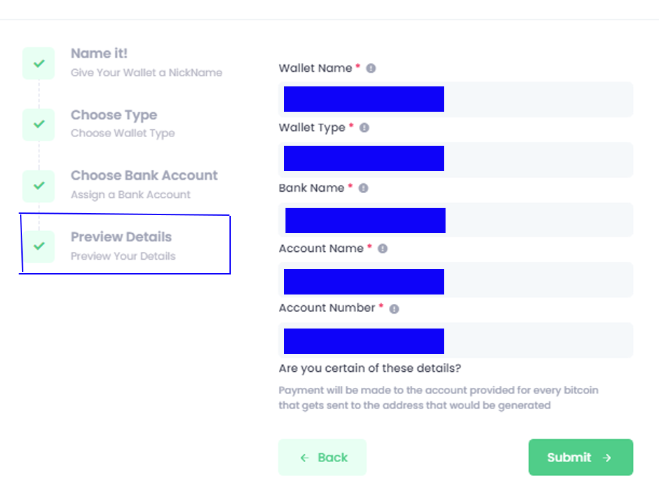
Task: Click the Name it! step checkmark icon
Action: [x=39, y=63]
